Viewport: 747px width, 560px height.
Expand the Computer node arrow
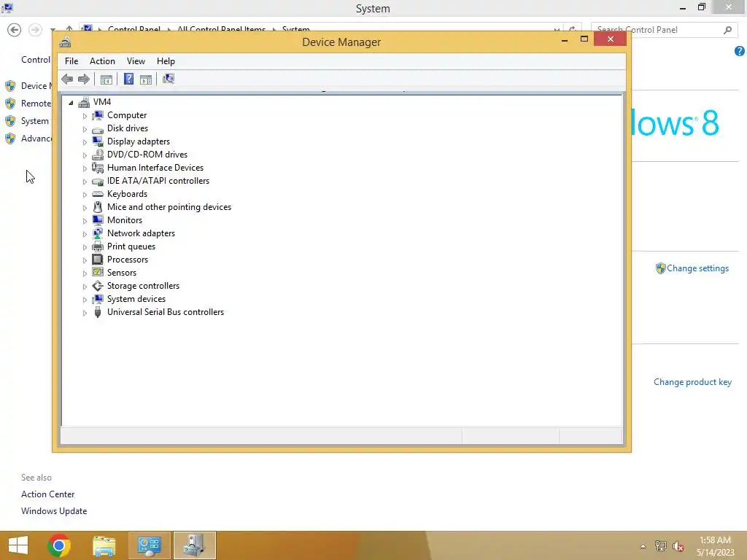tap(85, 116)
